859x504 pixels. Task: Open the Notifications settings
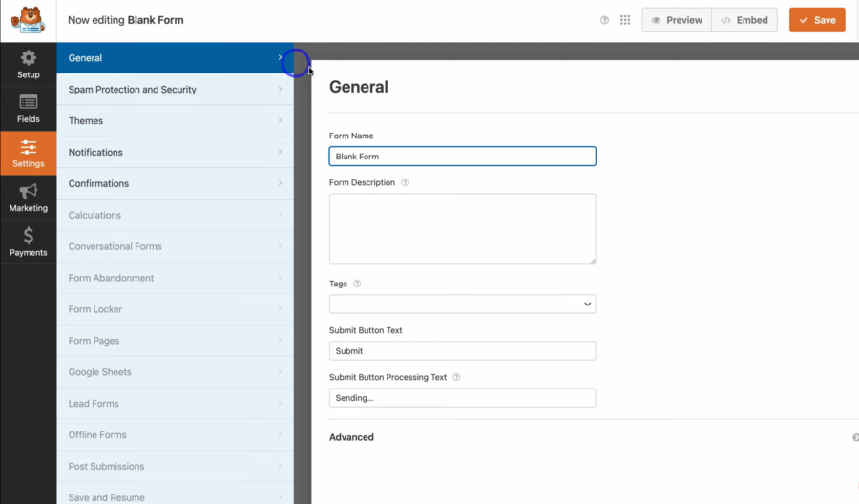pos(176,152)
